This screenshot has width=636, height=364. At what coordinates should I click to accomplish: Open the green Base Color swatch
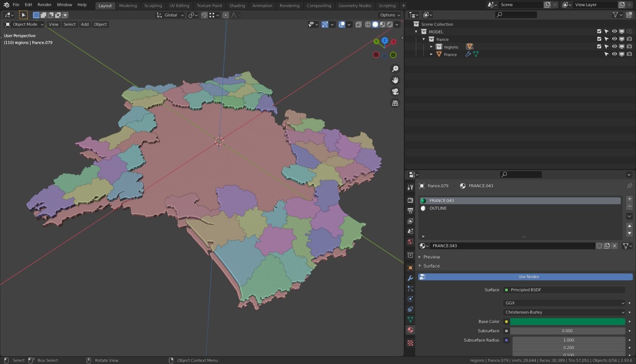coord(567,322)
